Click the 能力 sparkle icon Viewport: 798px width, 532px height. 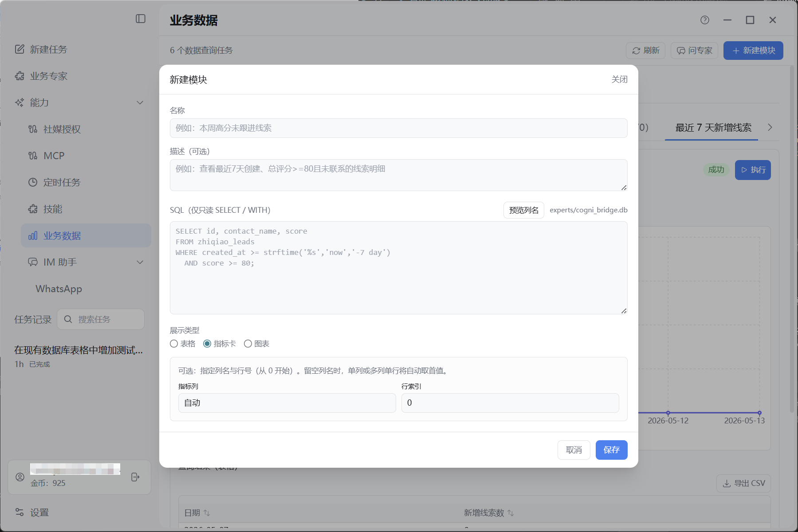[20, 102]
